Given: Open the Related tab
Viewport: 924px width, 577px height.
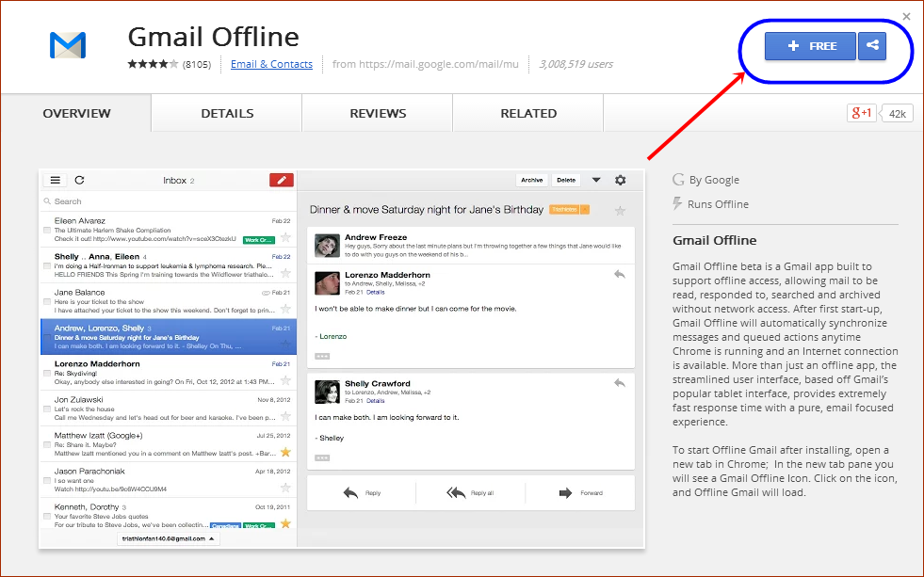Looking at the screenshot, I should (x=528, y=113).
